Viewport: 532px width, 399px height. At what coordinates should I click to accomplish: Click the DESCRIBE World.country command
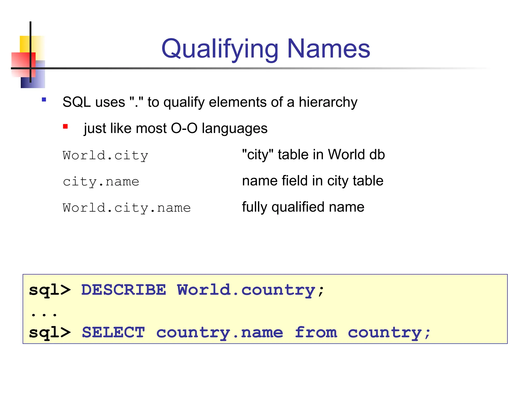click(203, 290)
